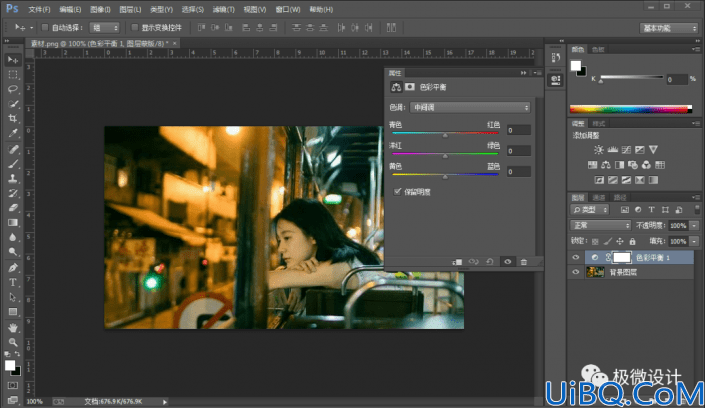
Task: Toggle Quick Mask mode
Action: tap(13, 386)
